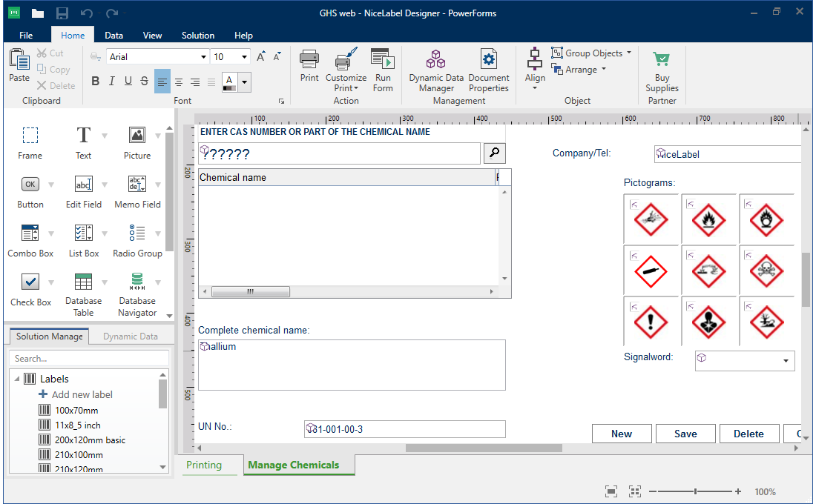This screenshot has height=504, width=816.
Task: Enable center text alignment
Action: click(178, 81)
